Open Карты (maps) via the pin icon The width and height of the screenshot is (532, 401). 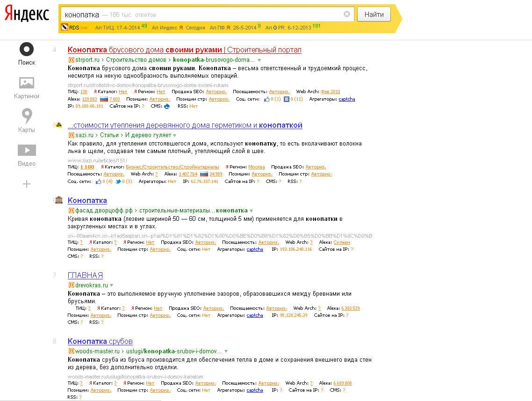pos(27,116)
